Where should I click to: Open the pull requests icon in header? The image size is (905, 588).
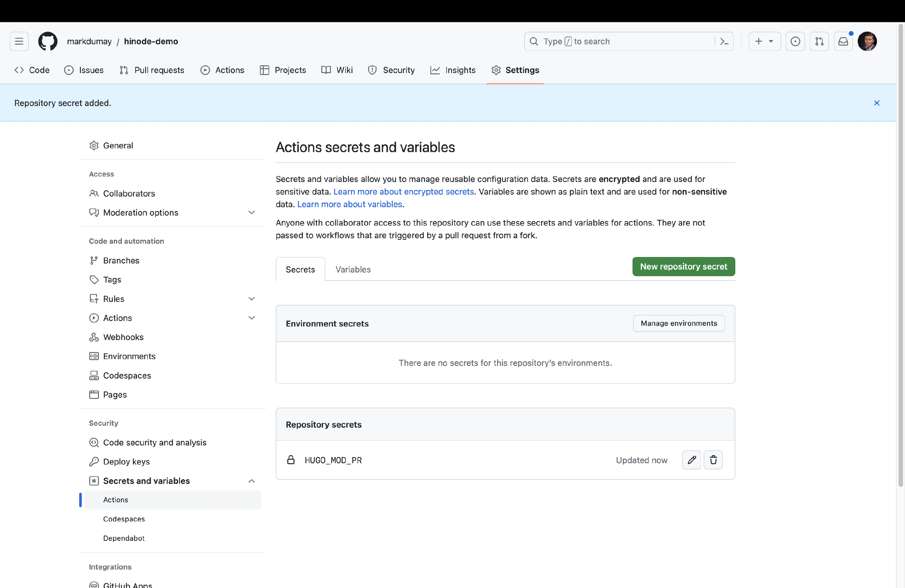point(819,41)
